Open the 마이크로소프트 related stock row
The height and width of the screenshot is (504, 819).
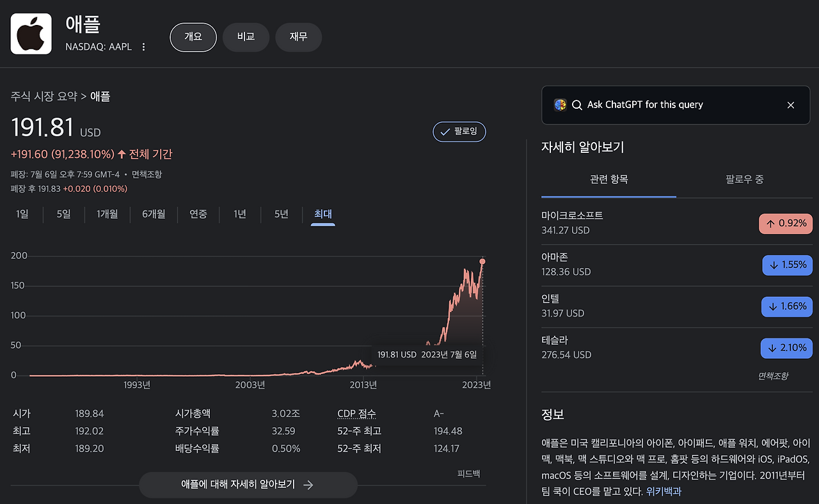point(677,223)
